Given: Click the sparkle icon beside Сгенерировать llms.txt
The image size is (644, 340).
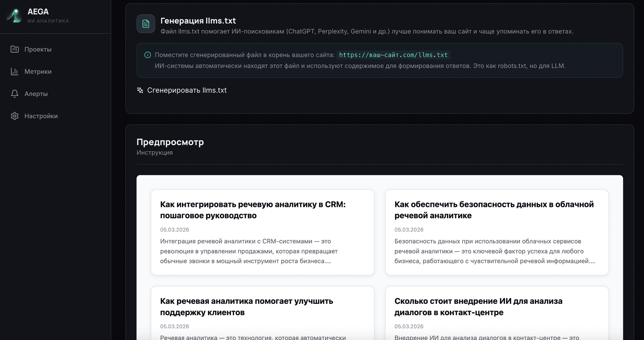Looking at the screenshot, I should [x=140, y=90].
